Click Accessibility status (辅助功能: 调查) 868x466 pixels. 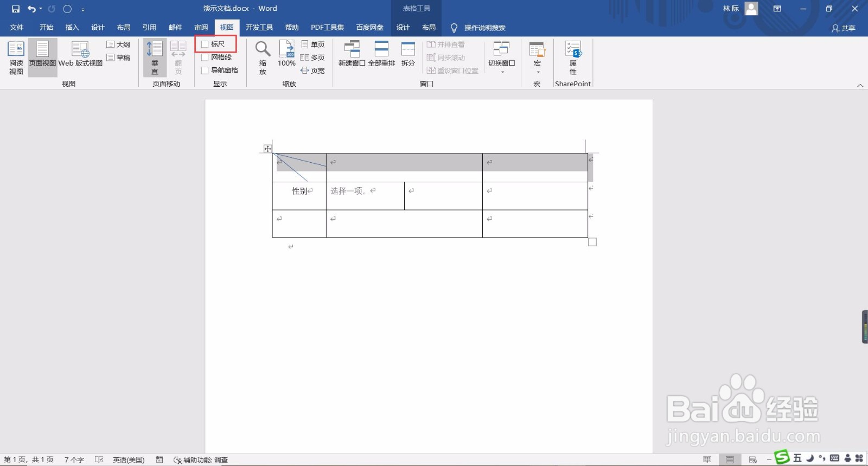coord(201,460)
